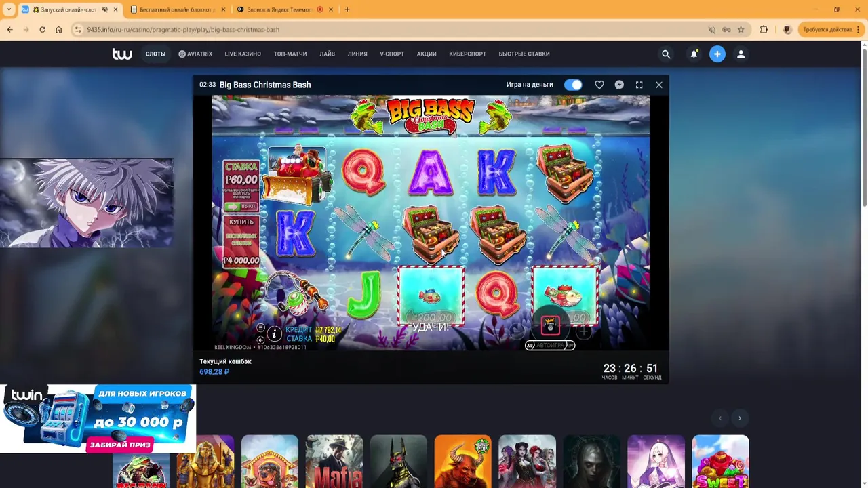The width and height of the screenshot is (868, 488).
Task: Open the user profile icon
Action: [741, 54]
